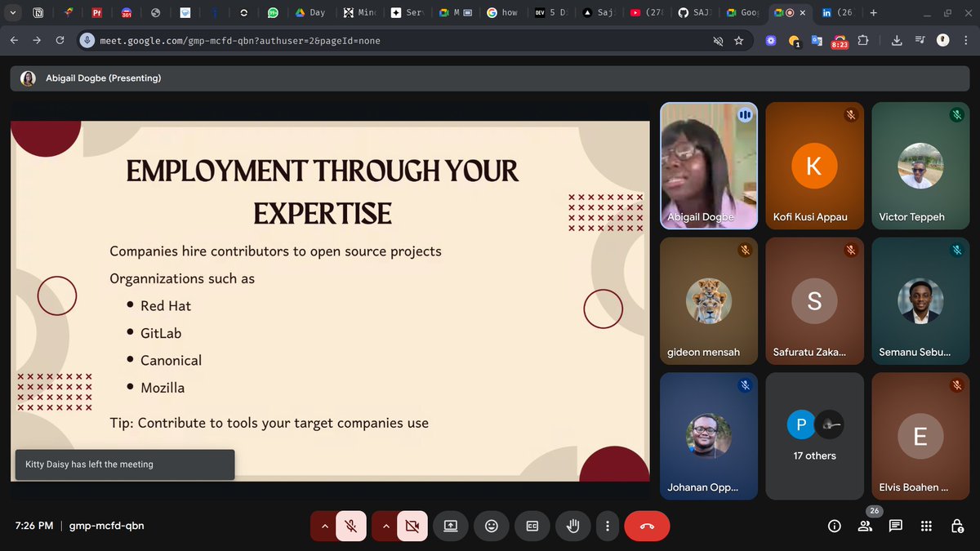
Task: Click the microphone-in-use icon in address bar
Action: tap(87, 40)
